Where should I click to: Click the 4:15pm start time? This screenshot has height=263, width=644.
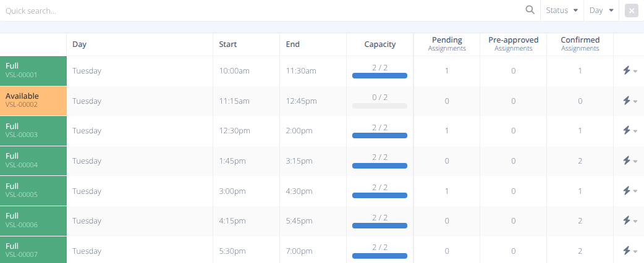coord(232,221)
